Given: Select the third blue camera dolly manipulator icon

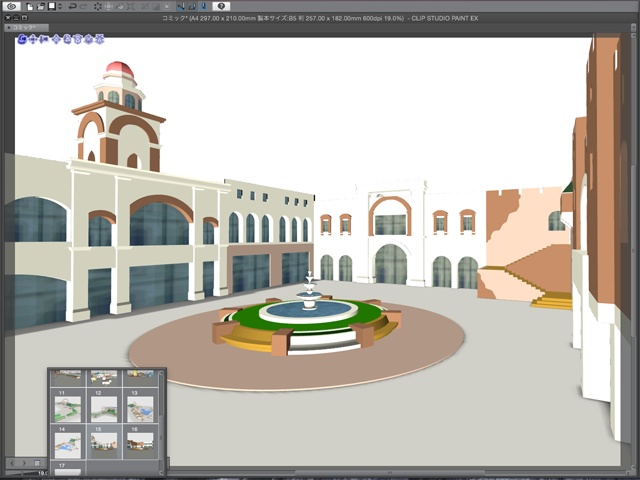Looking at the screenshot, I should pos(44,39).
